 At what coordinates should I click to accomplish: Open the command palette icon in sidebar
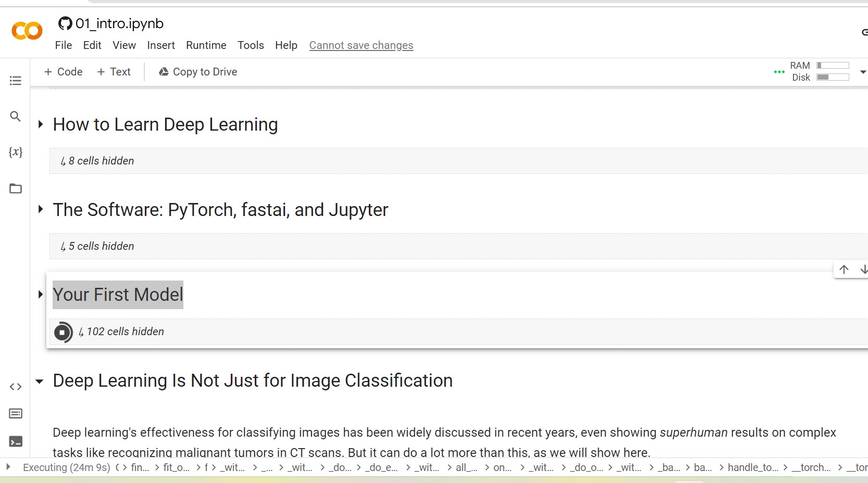point(15,413)
